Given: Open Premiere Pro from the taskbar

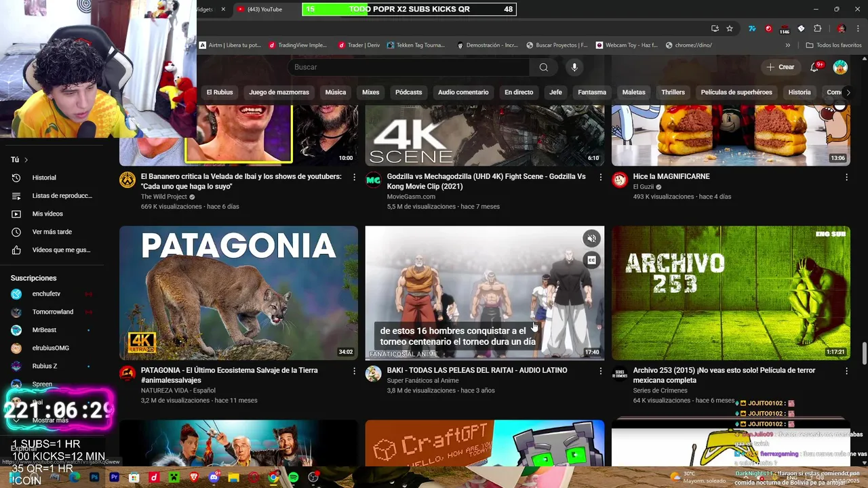Looking at the screenshot, I should [x=114, y=477].
